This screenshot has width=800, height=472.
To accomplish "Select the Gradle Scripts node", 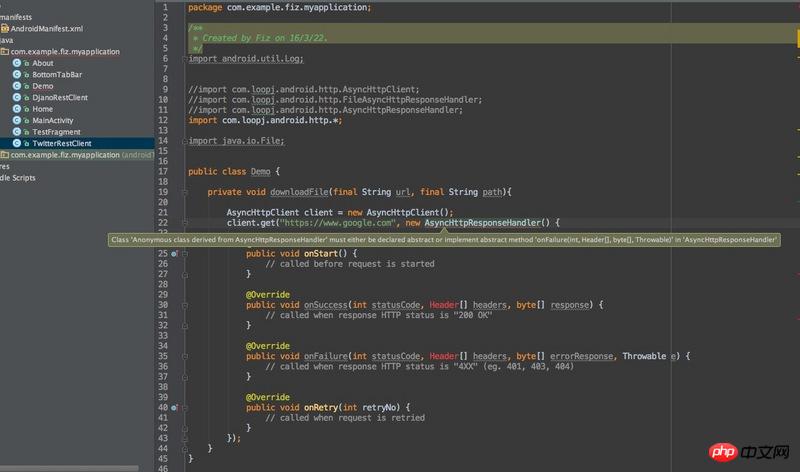I will coord(18,178).
